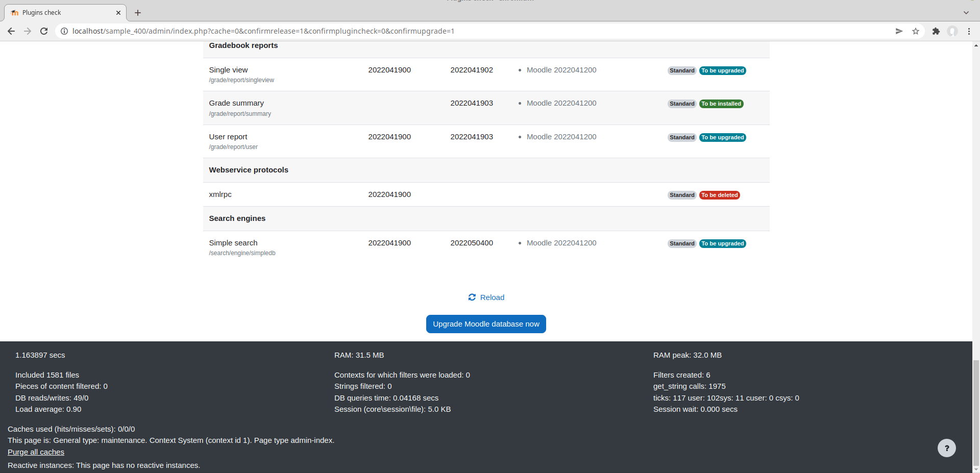The image size is (980, 473).
Task: Click new version 2022041902 for Single view
Action: coord(472,70)
